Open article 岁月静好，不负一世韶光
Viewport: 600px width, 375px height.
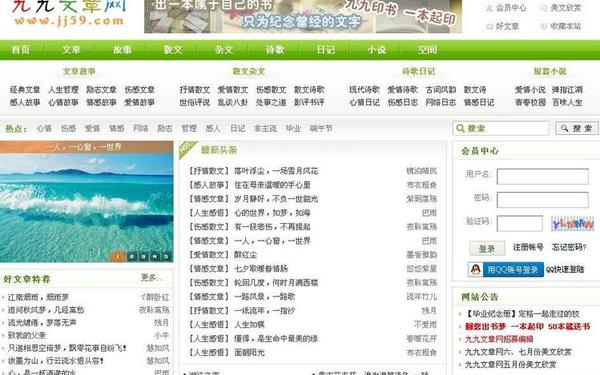(276, 199)
